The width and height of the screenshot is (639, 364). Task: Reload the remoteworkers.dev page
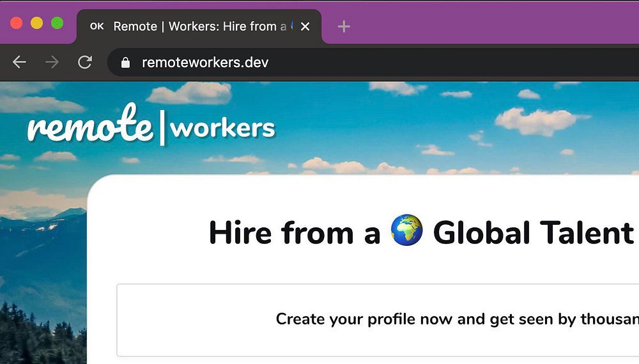coord(84,62)
